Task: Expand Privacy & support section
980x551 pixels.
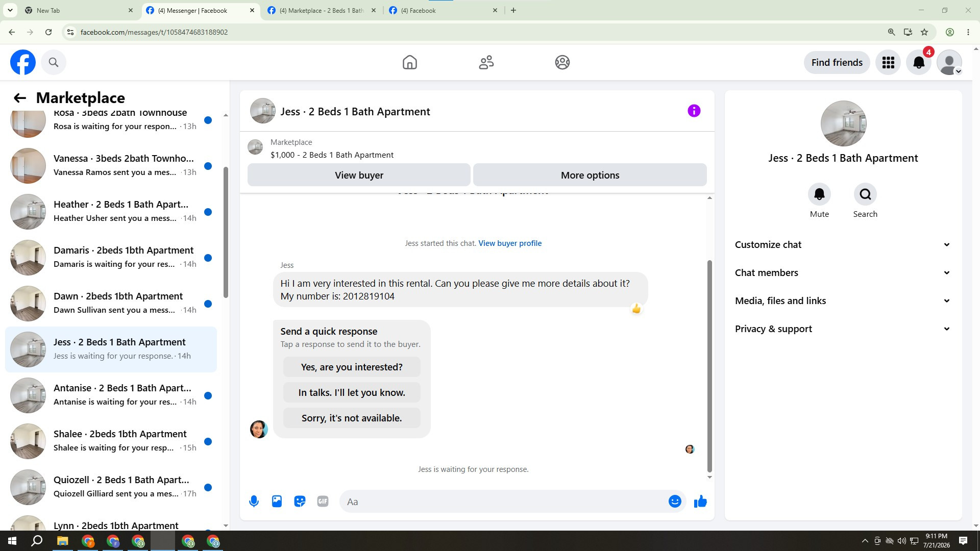Action: (x=843, y=329)
